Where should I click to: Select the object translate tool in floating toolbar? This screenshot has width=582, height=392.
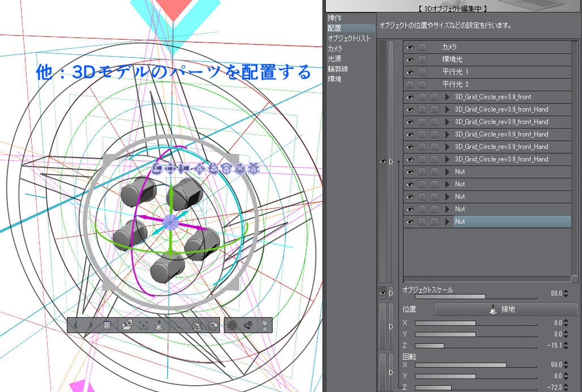[199, 169]
